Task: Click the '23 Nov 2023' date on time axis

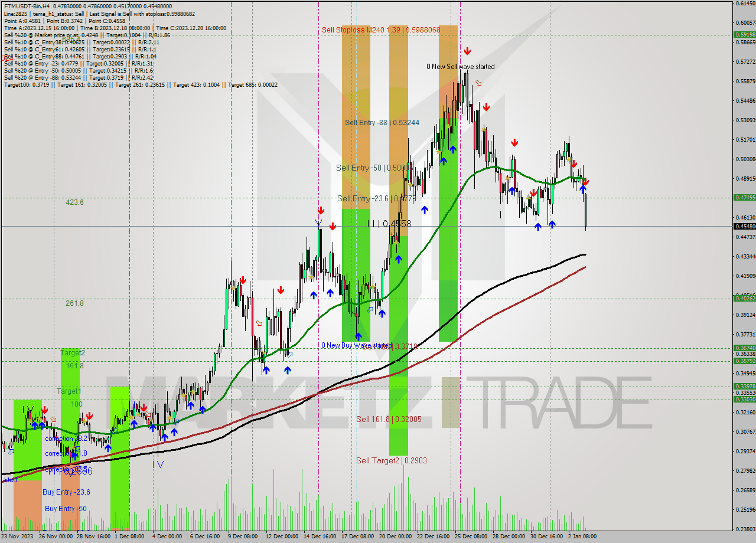Action: [x=18, y=537]
